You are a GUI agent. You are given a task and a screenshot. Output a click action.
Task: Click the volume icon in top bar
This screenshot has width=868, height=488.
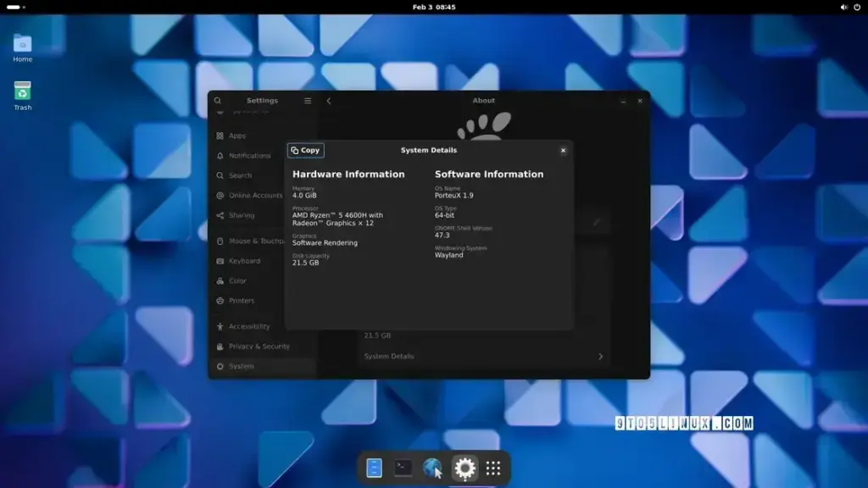pos(843,7)
